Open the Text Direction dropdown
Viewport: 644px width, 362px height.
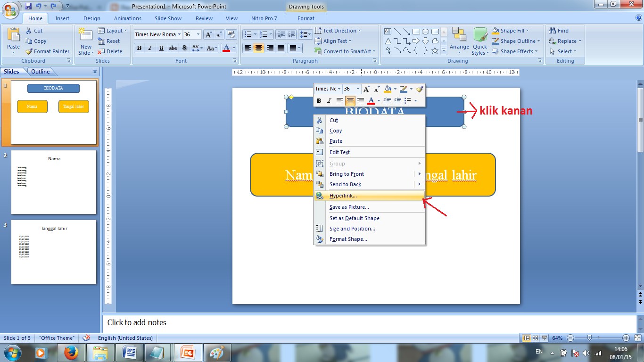[340, 30]
